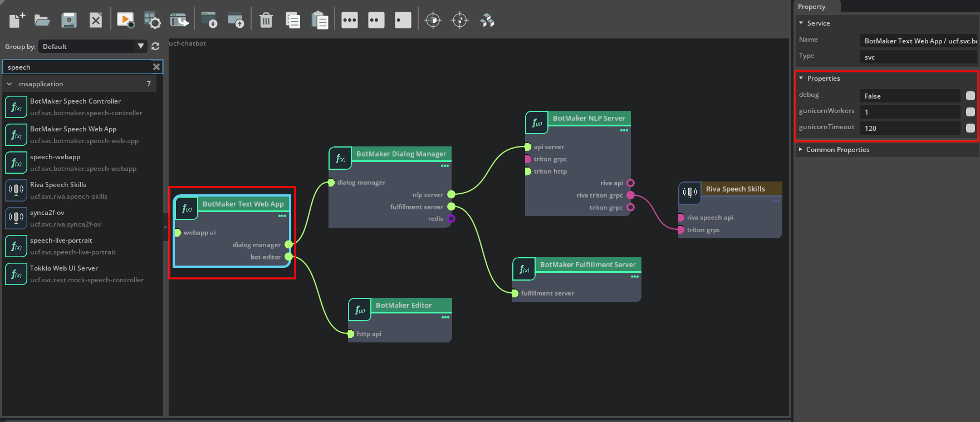Click the Type field showing svc

pyautogui.click(x=918, y=57)
